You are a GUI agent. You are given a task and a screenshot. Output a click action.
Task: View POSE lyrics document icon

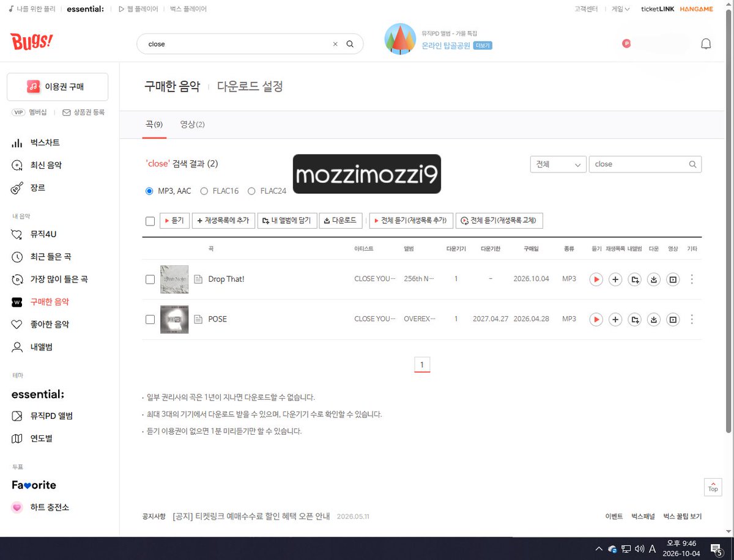(x=198, y=319)
